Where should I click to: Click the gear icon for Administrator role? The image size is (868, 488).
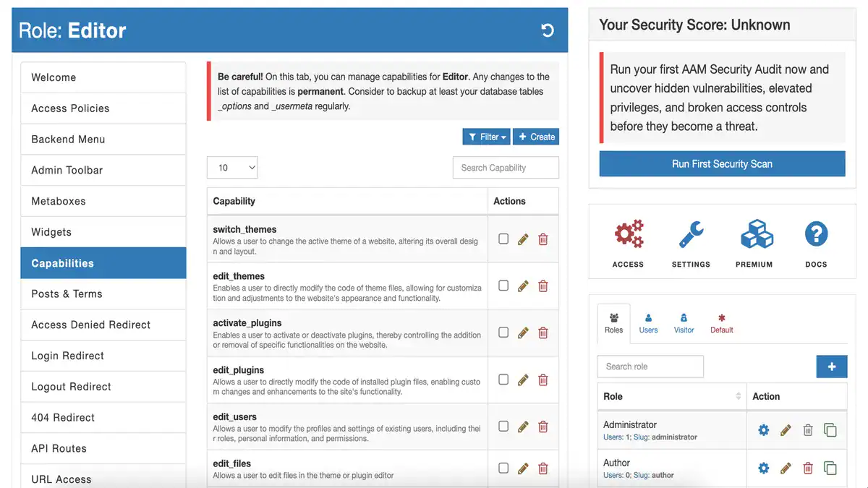click(x=763, y=430)
